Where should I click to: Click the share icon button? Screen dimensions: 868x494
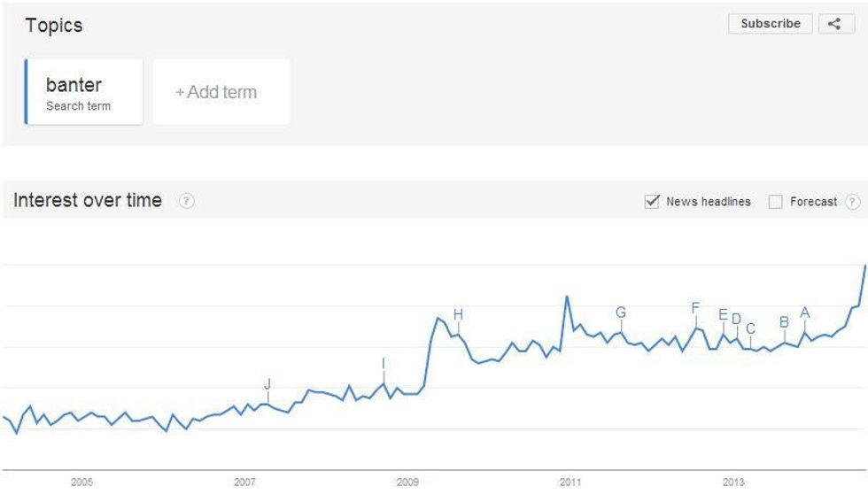pos(835,24)
